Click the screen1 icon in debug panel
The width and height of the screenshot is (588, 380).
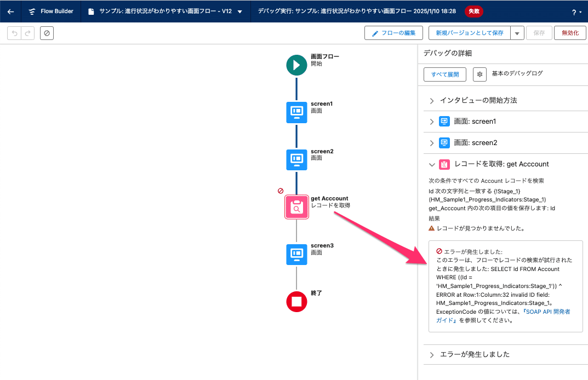click(x=444, y=122)
